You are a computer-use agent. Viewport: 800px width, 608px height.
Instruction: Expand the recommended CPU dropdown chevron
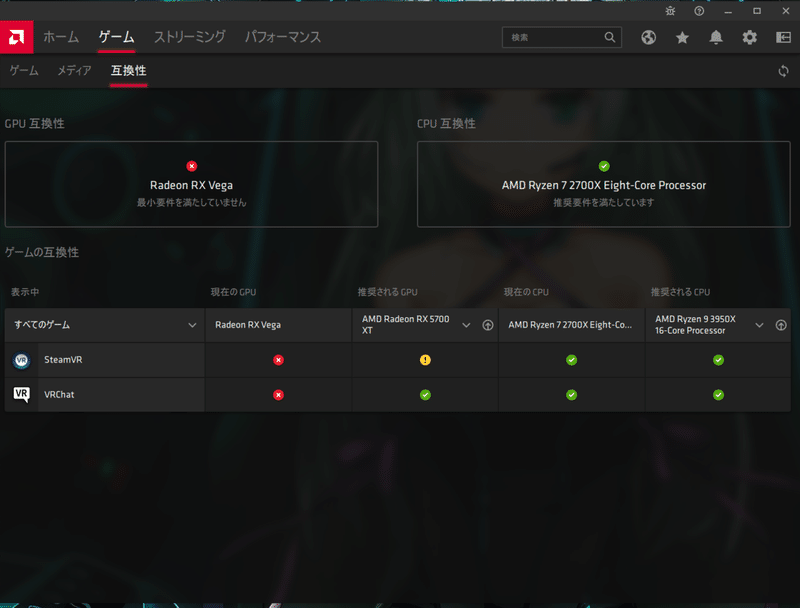pos(761,325)
